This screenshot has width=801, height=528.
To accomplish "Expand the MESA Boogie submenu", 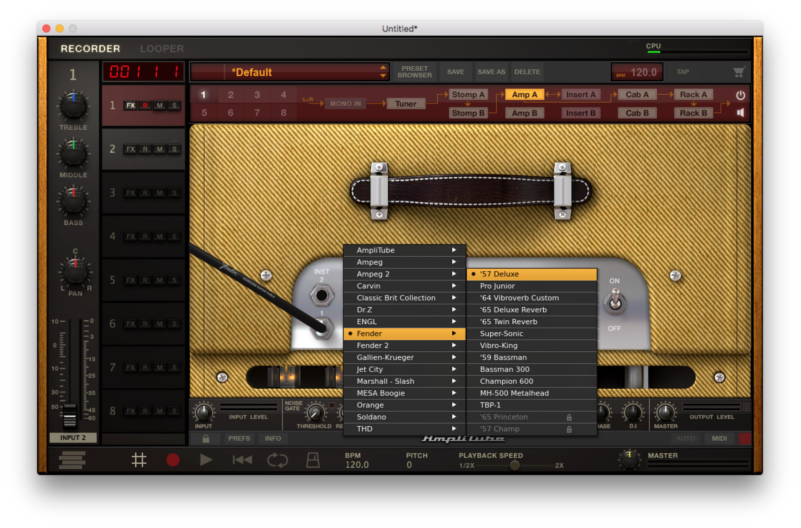I will (x=405, y=393).
